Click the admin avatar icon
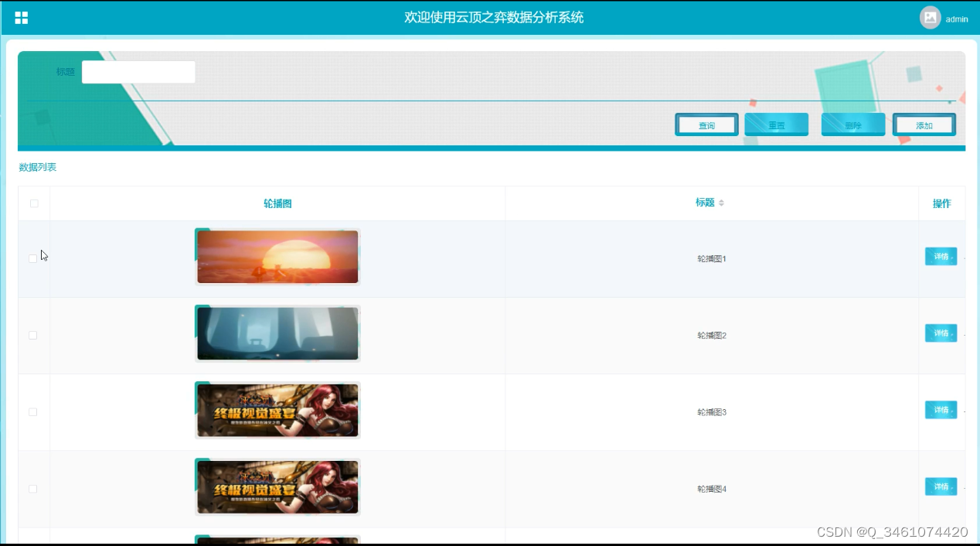This screenshot has width=980, height=546. pos(930,18)
